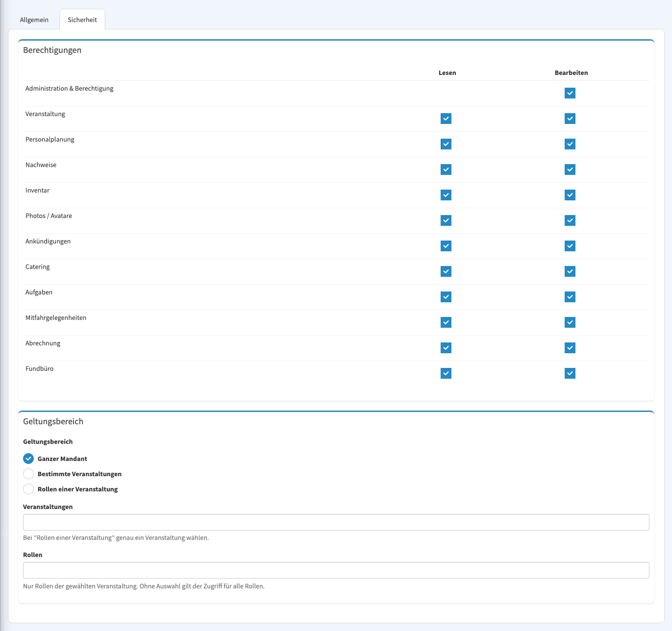
Task: Disable Lesen permission for Abrechnung
Action: click(446, 348)
